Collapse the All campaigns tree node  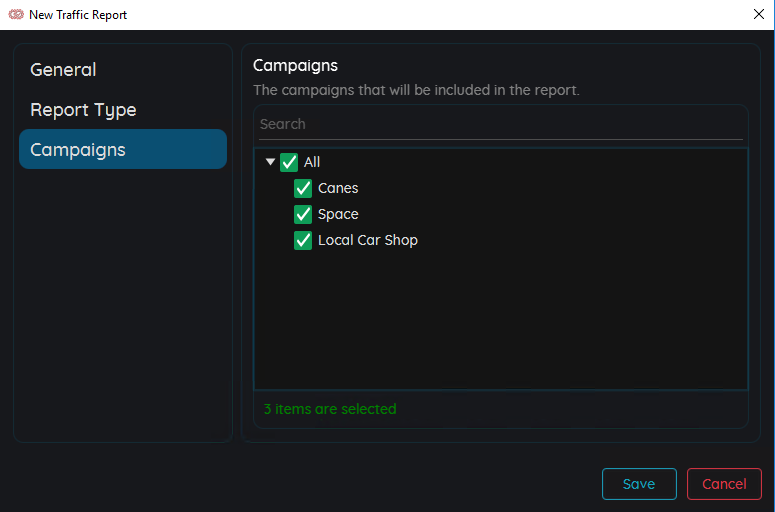[270, 162]
